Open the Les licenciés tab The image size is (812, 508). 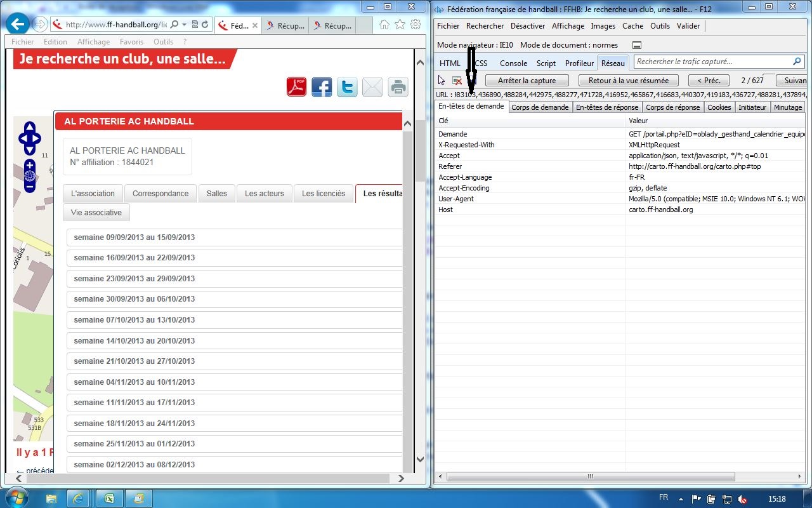pyautogui.click(x=324, y=194)
